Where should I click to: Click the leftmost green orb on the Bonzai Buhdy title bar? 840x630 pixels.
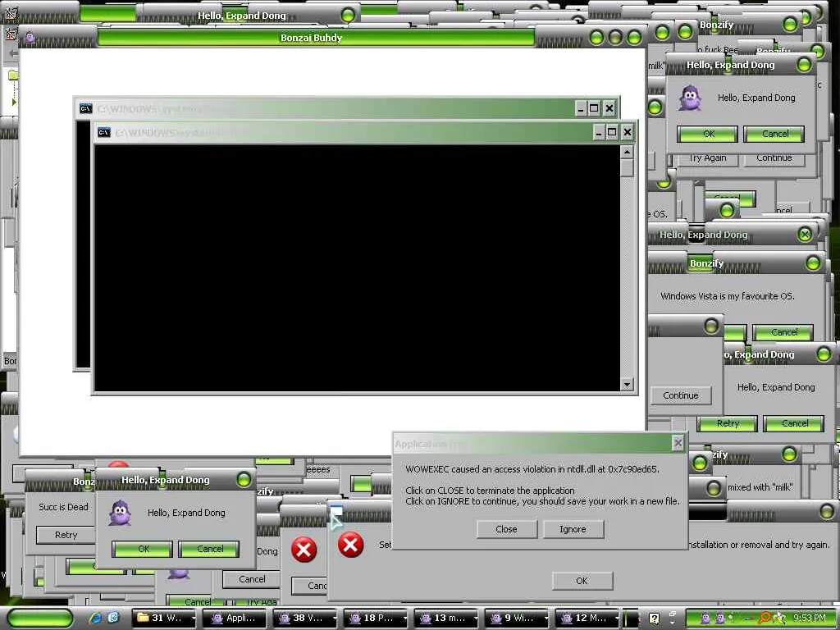pyautogui.click(x=596, y=38)
